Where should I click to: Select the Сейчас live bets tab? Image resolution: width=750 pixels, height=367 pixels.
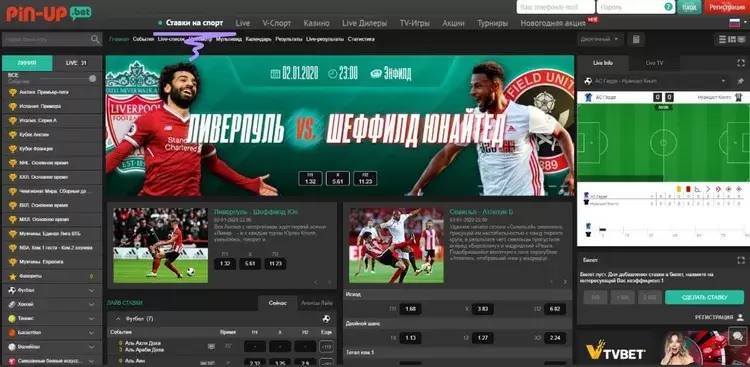(x=278, y=303)
